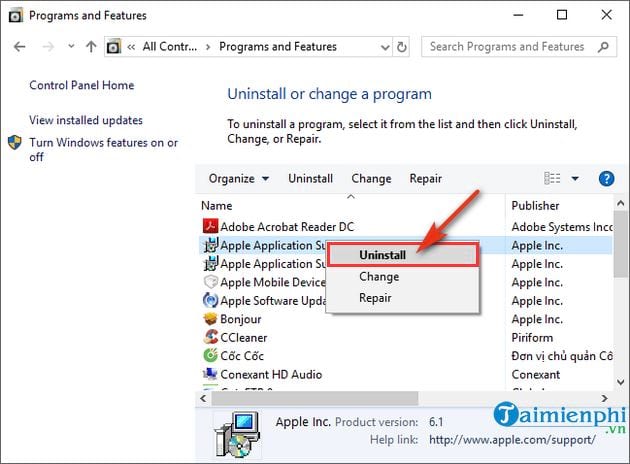Open Turn Windows features on or off
This screenshot has width=630, height=464.
tap(103, 149)
